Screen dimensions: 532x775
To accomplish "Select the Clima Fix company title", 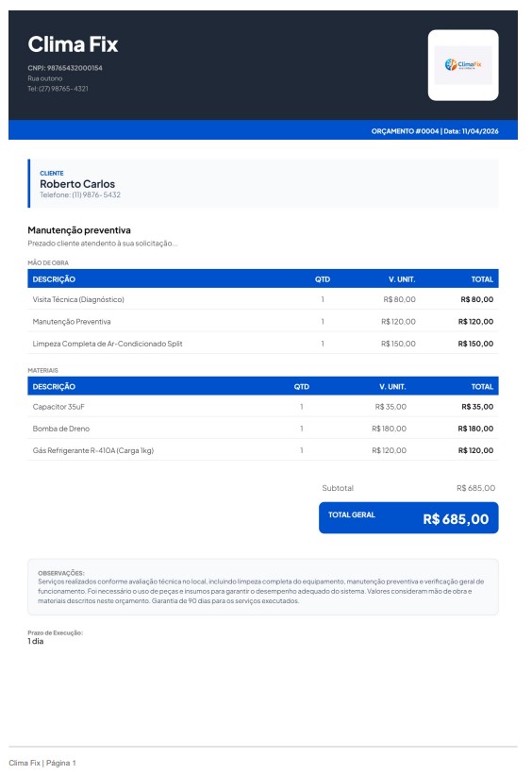I will pyautogui.click(x=73, y=44).
